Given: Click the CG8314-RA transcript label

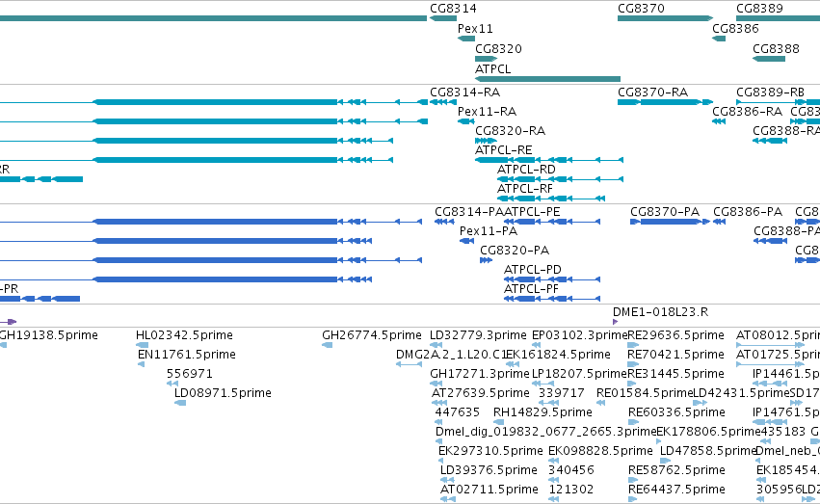Looking at the screenshot, I should pos(464,93).
